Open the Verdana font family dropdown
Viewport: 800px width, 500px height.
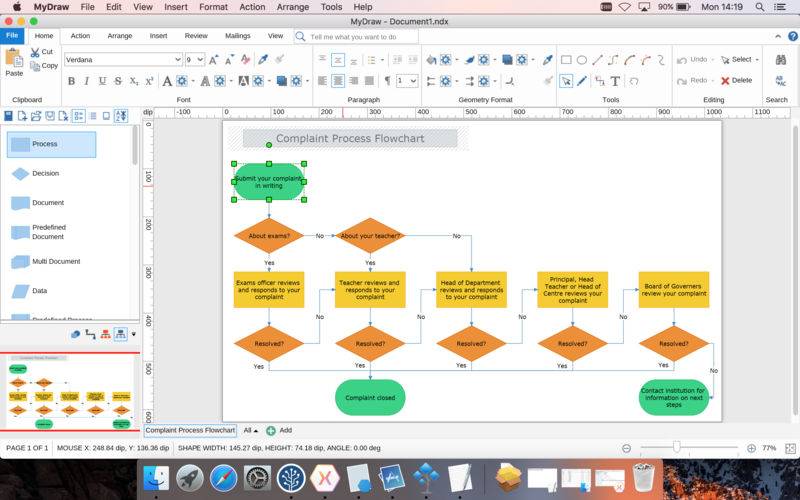point(178,60)
